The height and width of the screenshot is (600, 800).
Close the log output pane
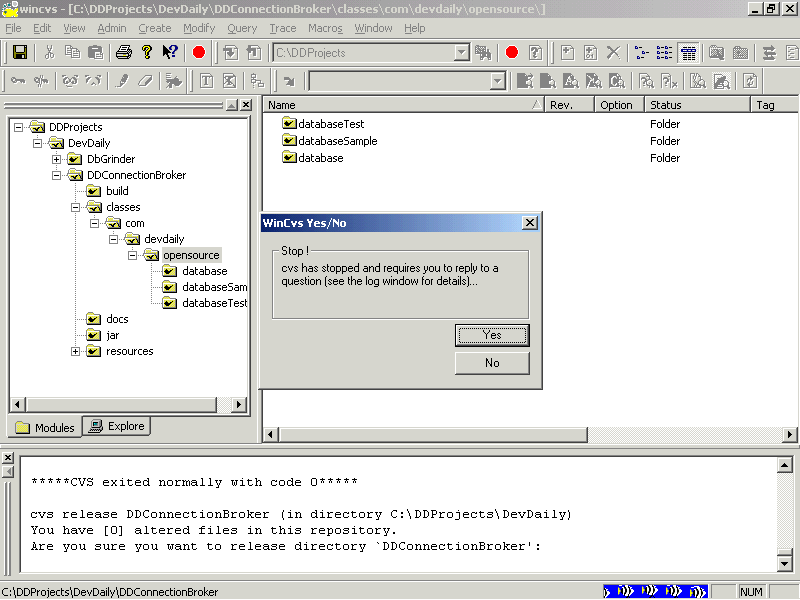[x=8, y=458]
